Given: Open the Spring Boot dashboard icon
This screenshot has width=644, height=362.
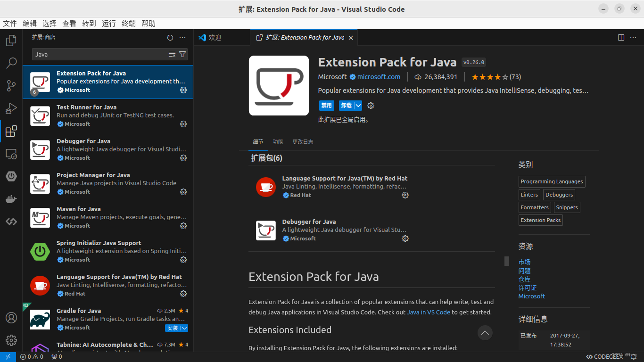Looking at the screenshot, I should tap(11, 176).
